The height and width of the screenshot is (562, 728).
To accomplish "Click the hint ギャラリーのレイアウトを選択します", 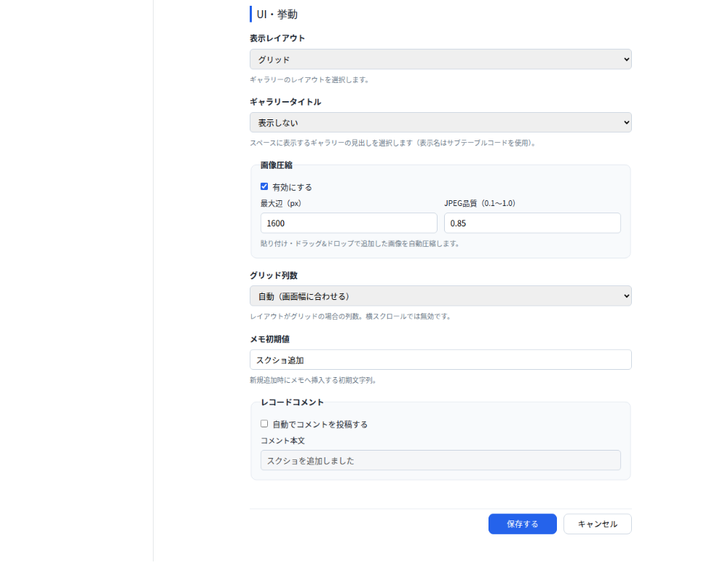I will (309, 80).
